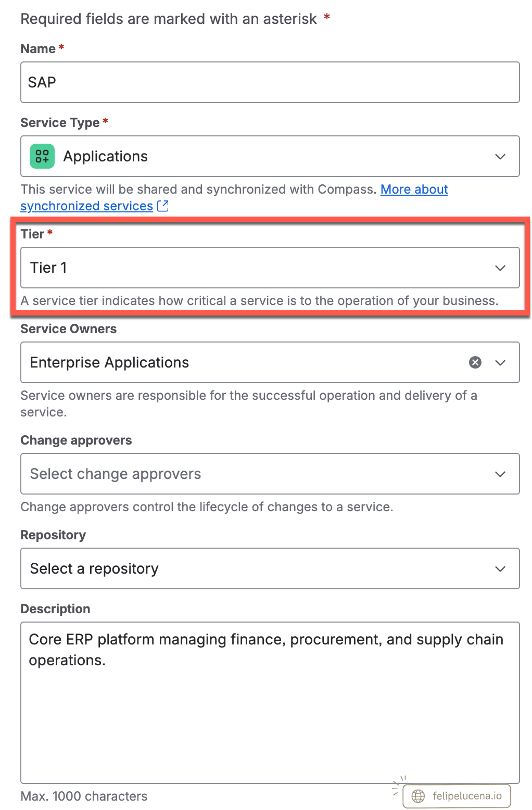Click the external link icon after synchronized services
The width and height of the screenshot is (532, 810).
pos(163,206)
